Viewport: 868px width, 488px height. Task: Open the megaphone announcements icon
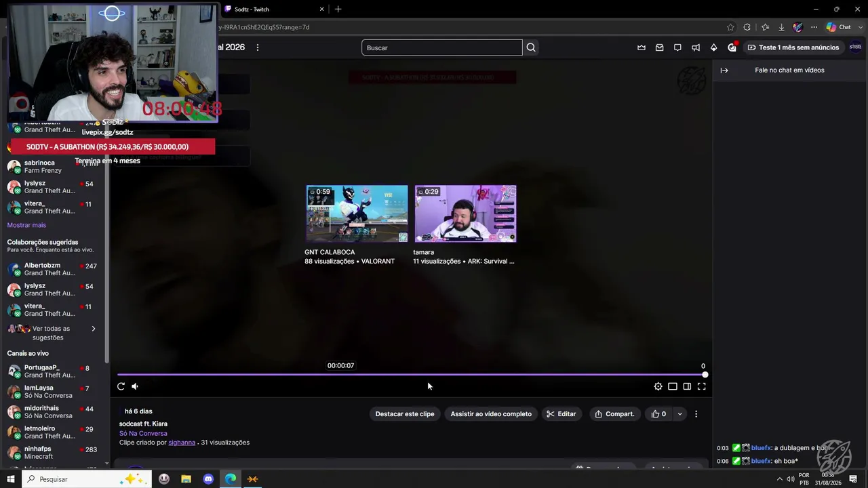[x=696, y=47]
